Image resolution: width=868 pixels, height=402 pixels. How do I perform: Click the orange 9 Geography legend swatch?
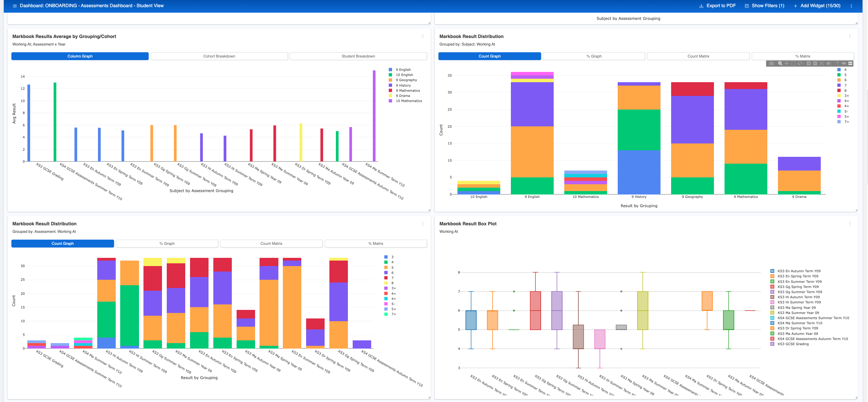point(390,80)
